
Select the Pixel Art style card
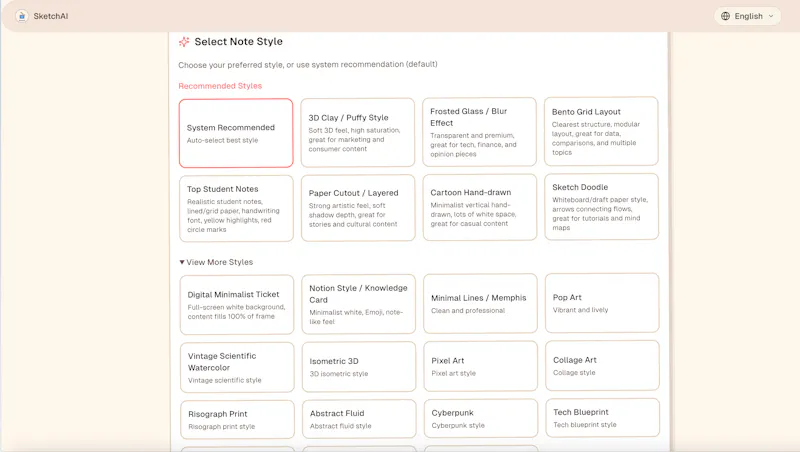pyautogui.click(x=481, y=366)
